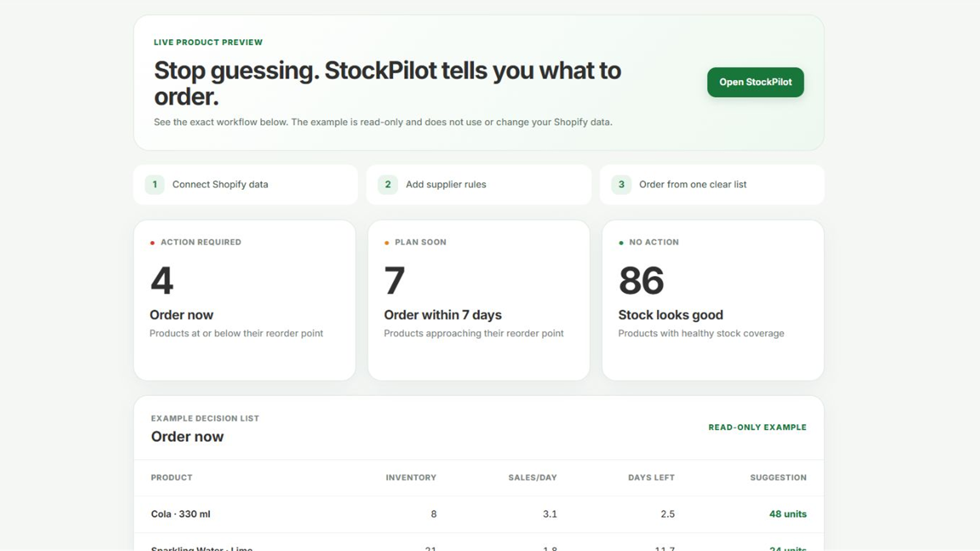Click the green No Action status dot
The width and height of the screenshot is (980, 551).
tap(621, 243)
